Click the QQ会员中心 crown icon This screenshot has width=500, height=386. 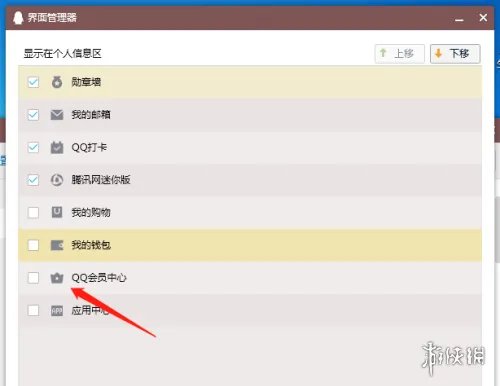click(x=57, y=277)
